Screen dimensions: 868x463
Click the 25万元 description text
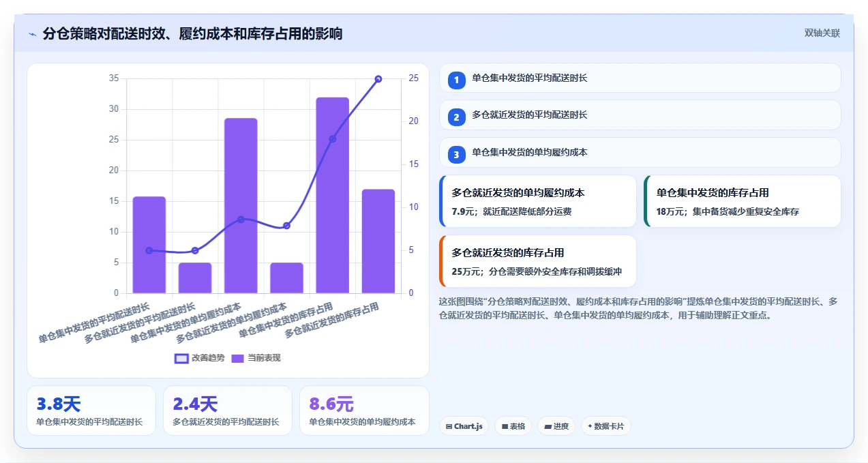[537, 271]
